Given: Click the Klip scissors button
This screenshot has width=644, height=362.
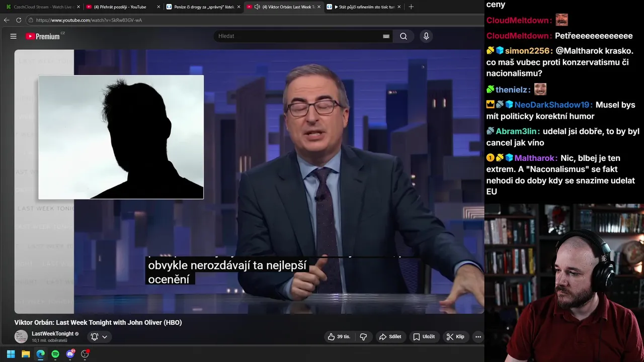Looking at the screenshot, I should click(456, 337).
